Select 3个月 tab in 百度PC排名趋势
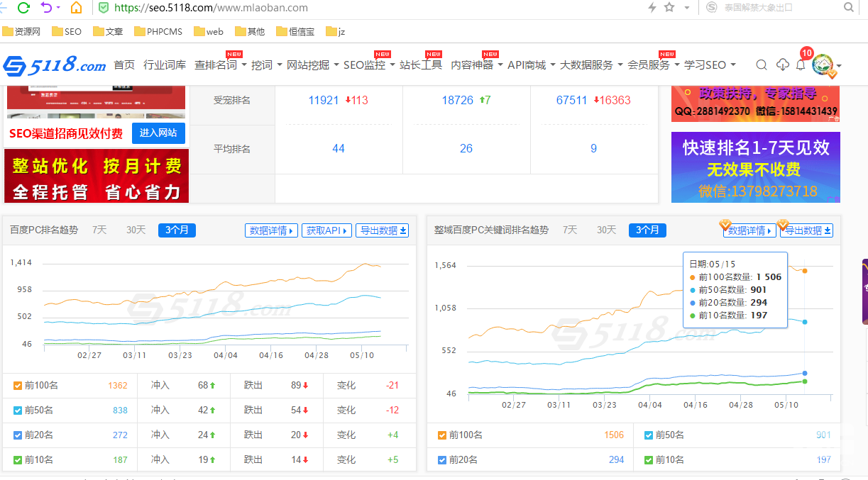 click(177, 230)
